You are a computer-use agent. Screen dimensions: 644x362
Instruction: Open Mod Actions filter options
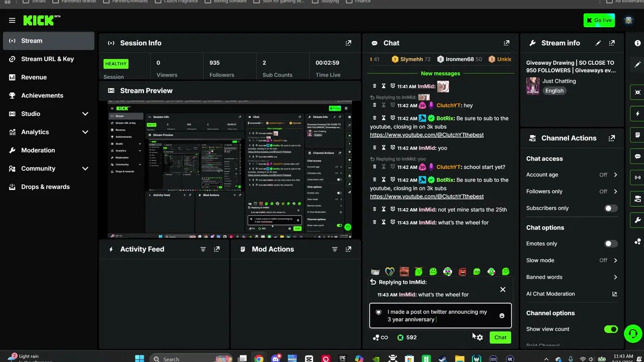pyautogui.click(x=335, y=249)
